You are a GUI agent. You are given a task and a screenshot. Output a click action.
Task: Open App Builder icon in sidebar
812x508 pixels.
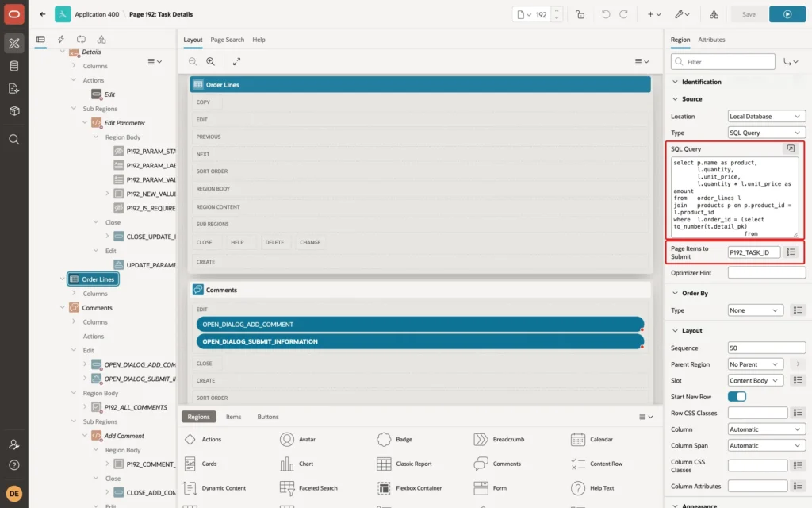14,44
